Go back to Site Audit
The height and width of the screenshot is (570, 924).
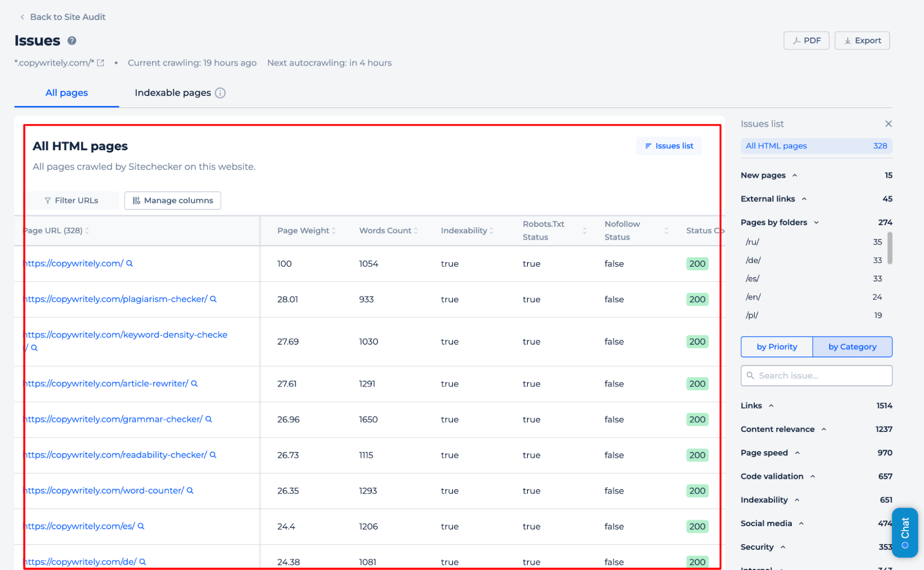coord(62,17)
